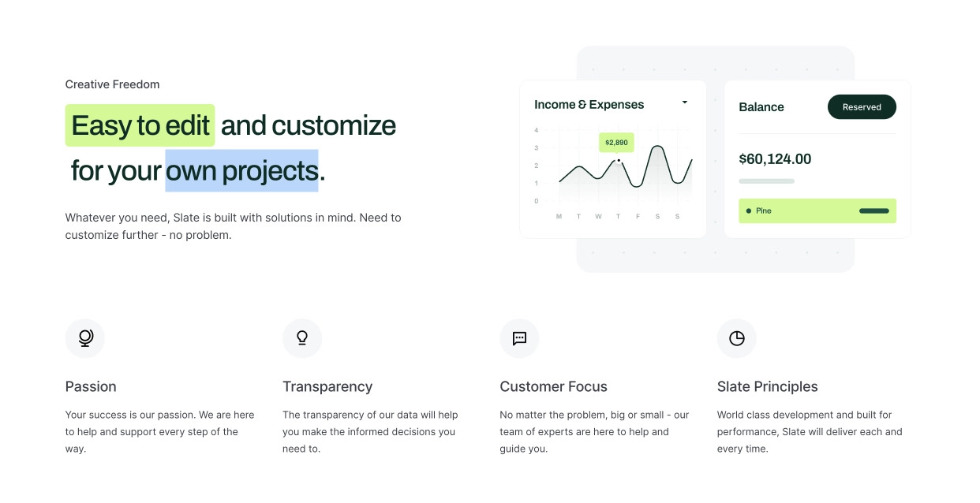
Task: Open the Income & Expenses dropdown arrow
Action: [x=684, y=102]
